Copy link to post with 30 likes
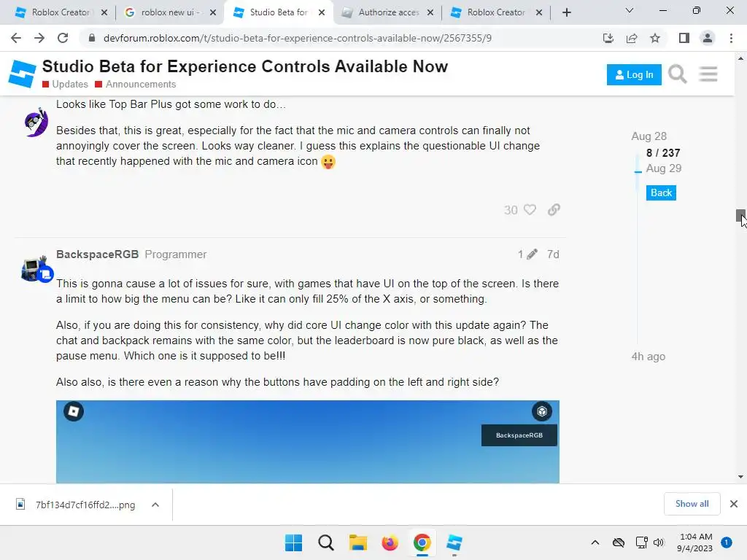Image resolution: width=747 pixels, height=560 pixels. (x=554, y=209)
